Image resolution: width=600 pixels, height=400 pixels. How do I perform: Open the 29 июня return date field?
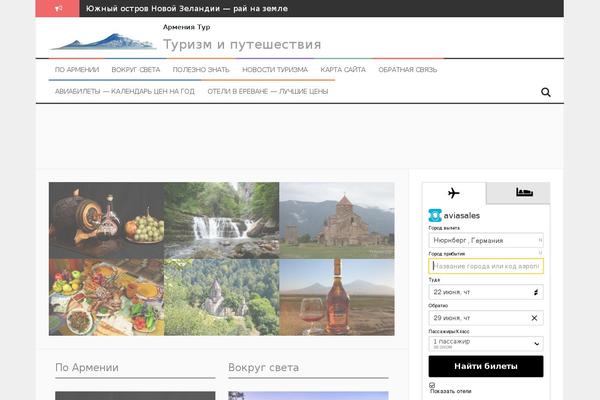coord(486,318)
